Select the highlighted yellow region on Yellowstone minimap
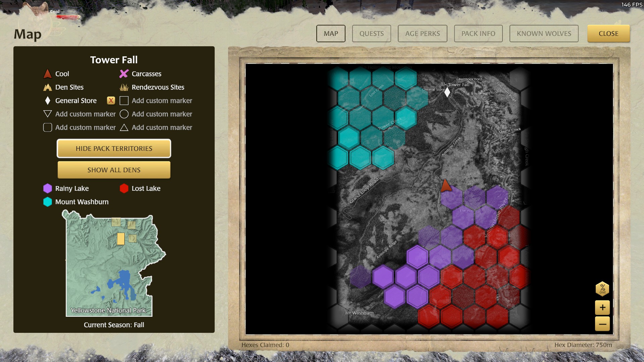Viewport: 644px width, 362px height. (121, 239)
